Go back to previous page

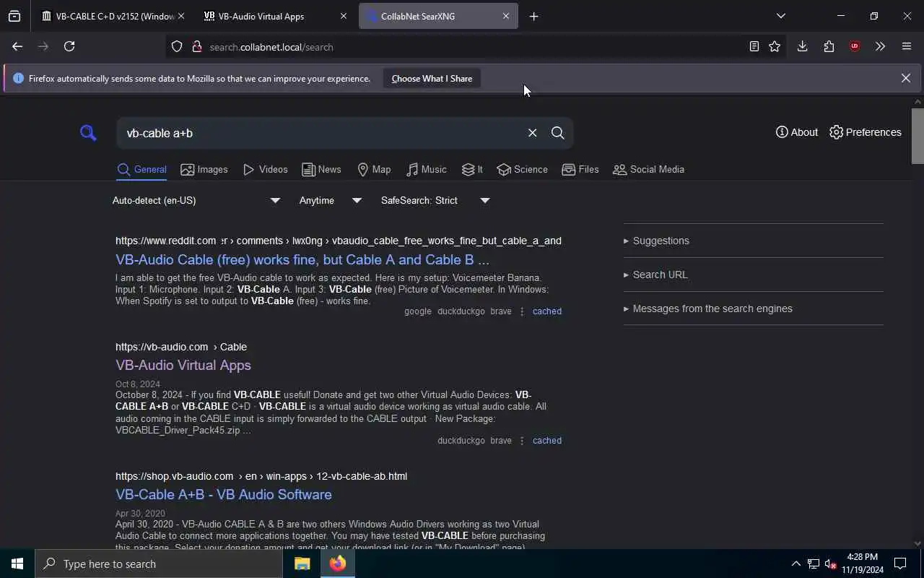(x=17, y=46)
